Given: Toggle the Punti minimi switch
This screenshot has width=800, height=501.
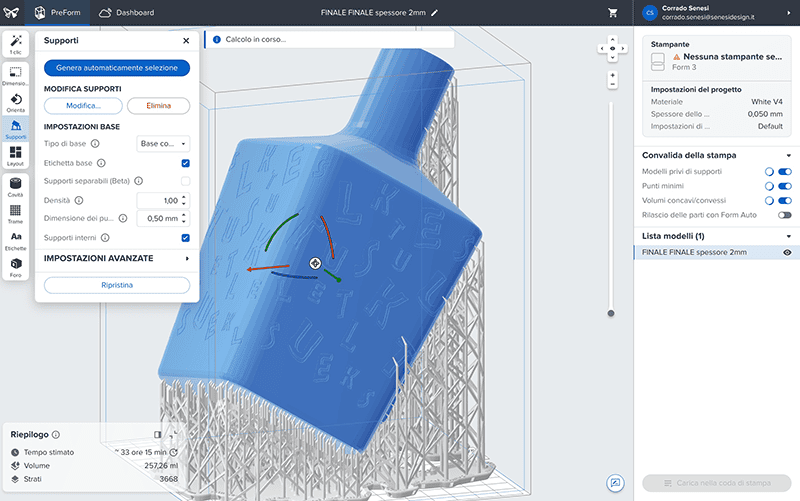Looking at the screenshot, I should tap(785, 186).
